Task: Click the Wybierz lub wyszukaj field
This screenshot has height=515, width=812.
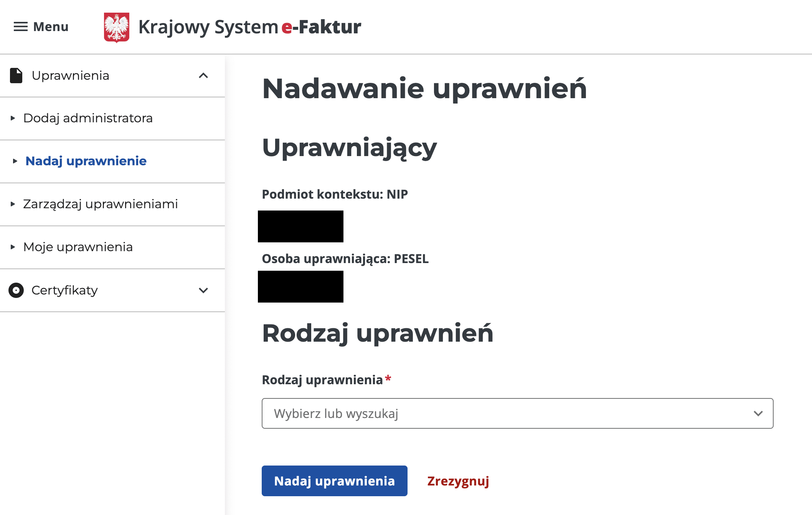Action: [x=499, y=413]
